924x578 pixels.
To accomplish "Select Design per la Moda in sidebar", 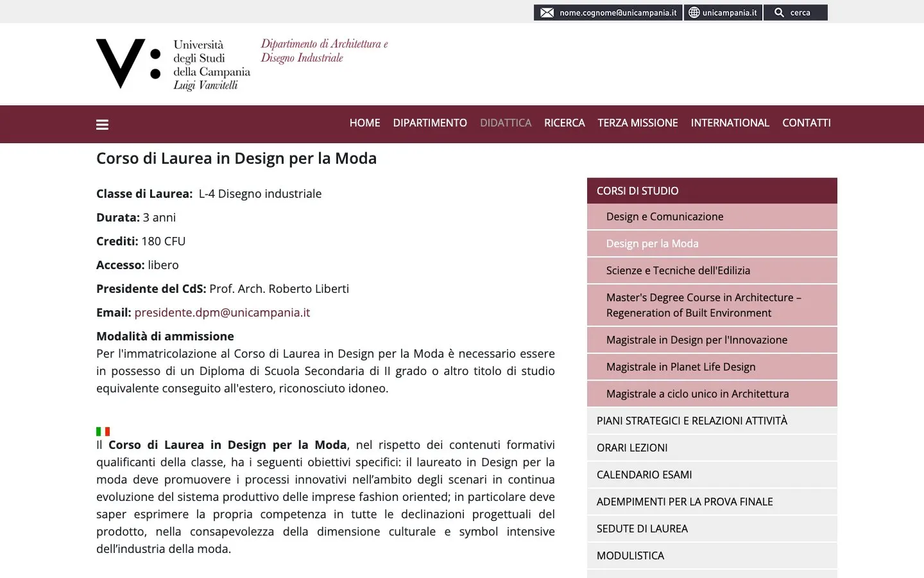I will point(712,244).
